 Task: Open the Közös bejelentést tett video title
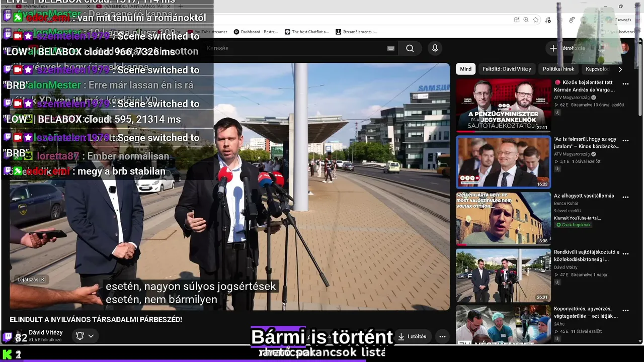(584, 86)
